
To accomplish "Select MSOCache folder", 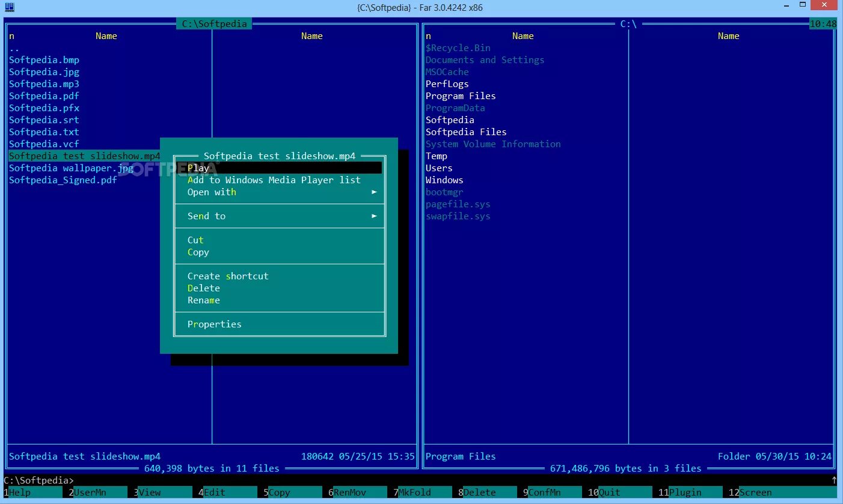I will (x=447, y=72).
